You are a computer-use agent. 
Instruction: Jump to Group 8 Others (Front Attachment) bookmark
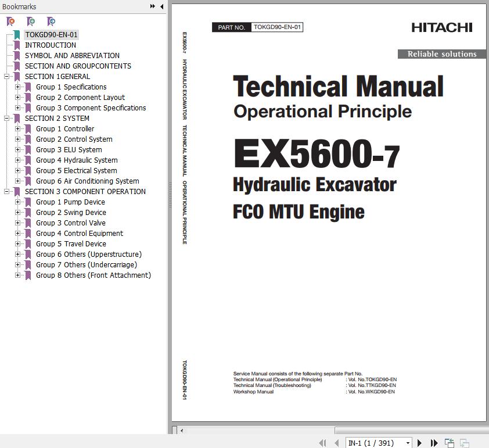[94, 275]
